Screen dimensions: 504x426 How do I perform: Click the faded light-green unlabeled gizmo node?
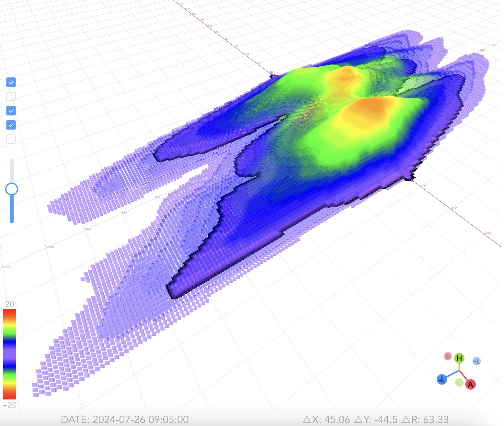point(459,383)
